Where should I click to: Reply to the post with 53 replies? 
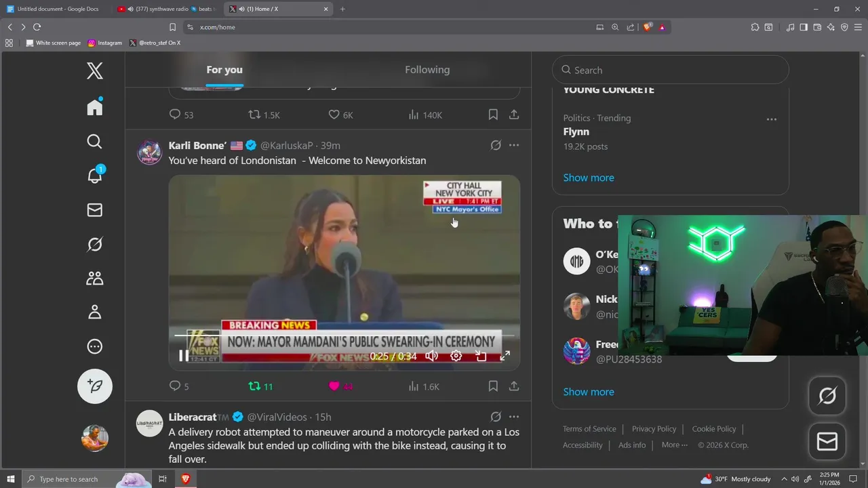tap(181, 115)
